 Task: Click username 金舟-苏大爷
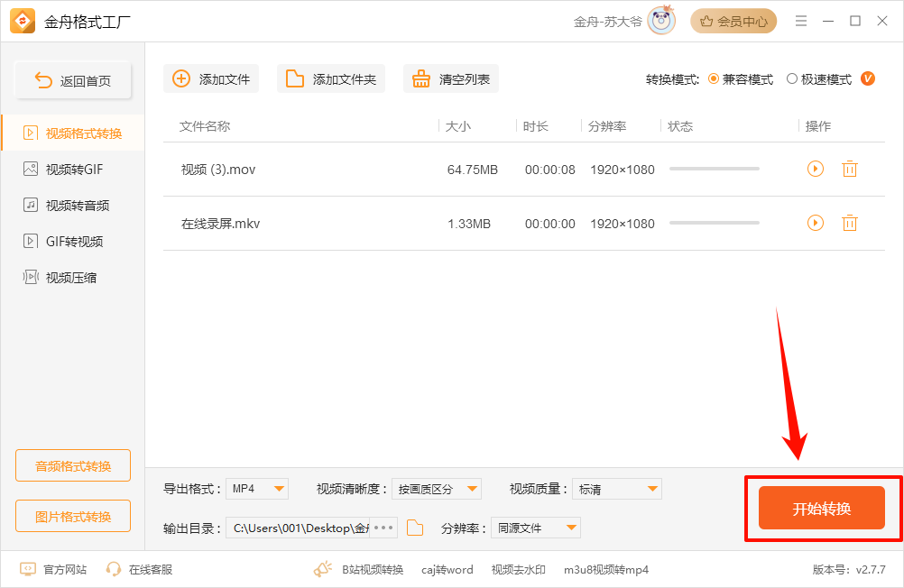[x=608, y=22]
